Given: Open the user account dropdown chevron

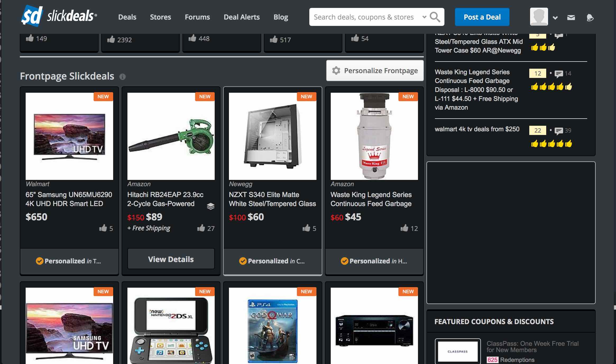Looking at the screenshot, I should click(x=555, y=17).
